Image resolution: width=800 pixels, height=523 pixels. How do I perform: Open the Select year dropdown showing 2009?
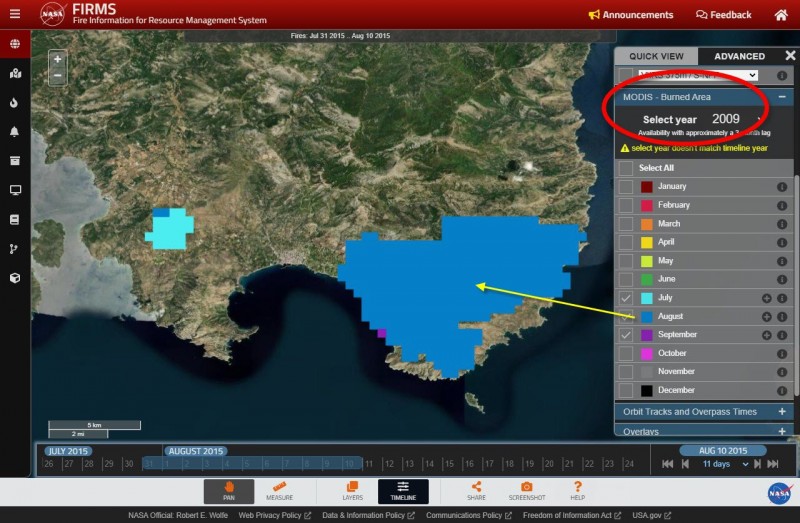point(736,119)
